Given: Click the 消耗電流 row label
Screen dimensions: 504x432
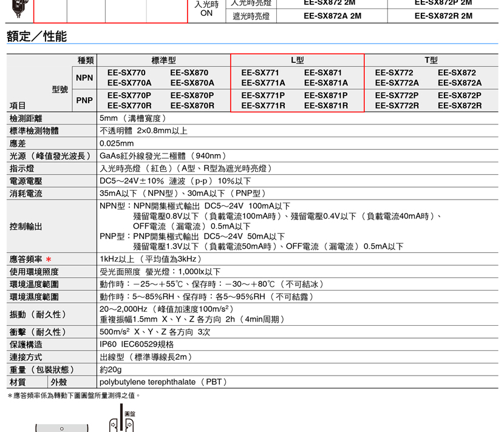Looking at the screenshot, I should click(26, 194).
